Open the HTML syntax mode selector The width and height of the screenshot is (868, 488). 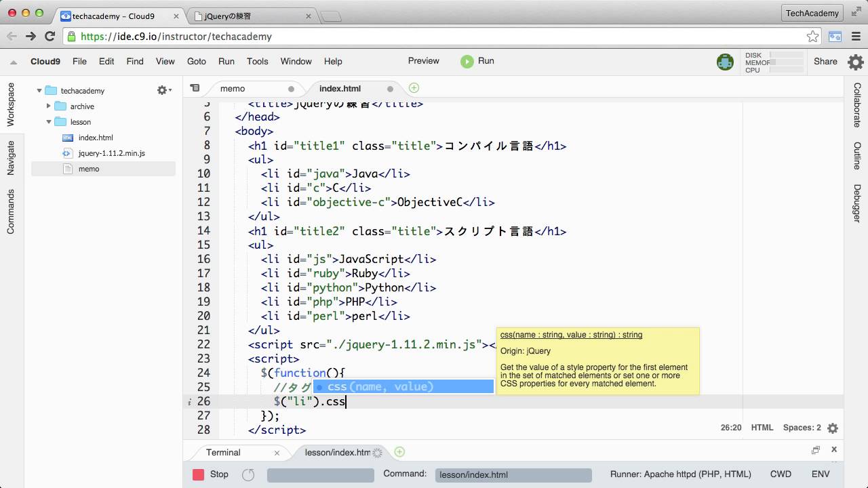(x=762, y=428)
